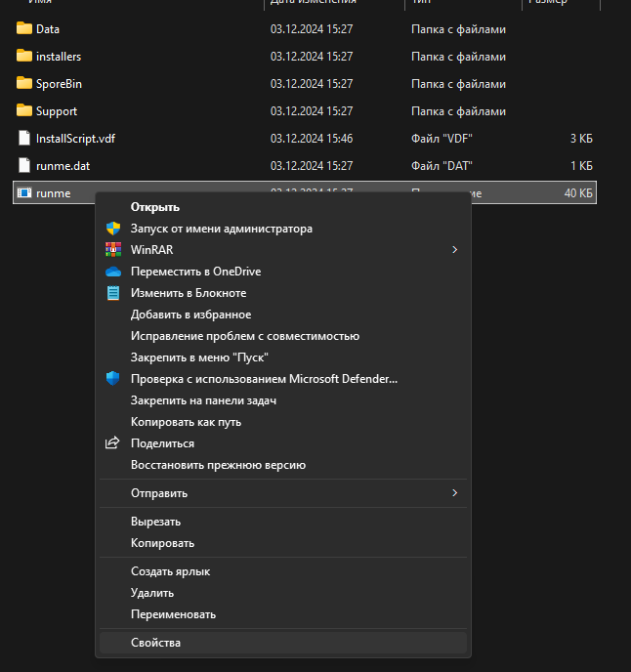Click the 40 КБ size cell
This screenshot has height=672, width=631.
578,193
